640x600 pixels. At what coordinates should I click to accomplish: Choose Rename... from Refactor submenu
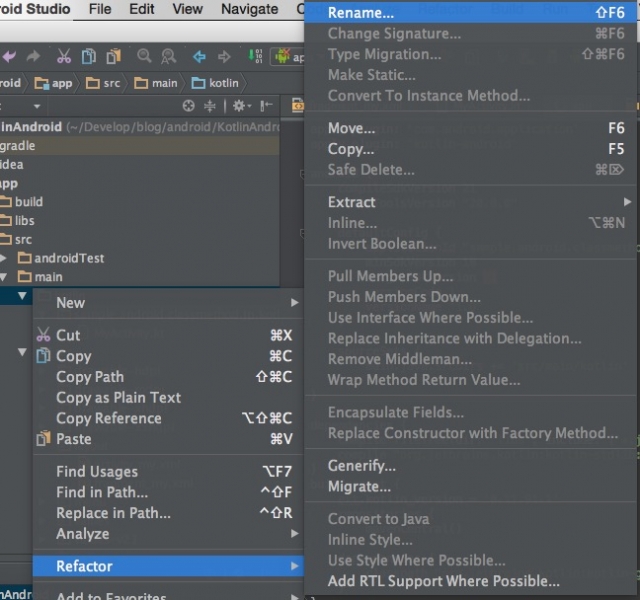(361, 13)
